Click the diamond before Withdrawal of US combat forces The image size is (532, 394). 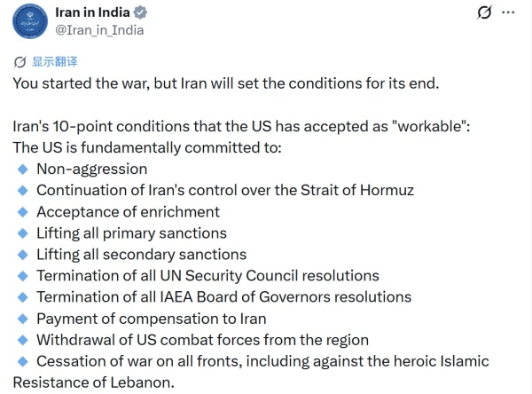point(23,340)
